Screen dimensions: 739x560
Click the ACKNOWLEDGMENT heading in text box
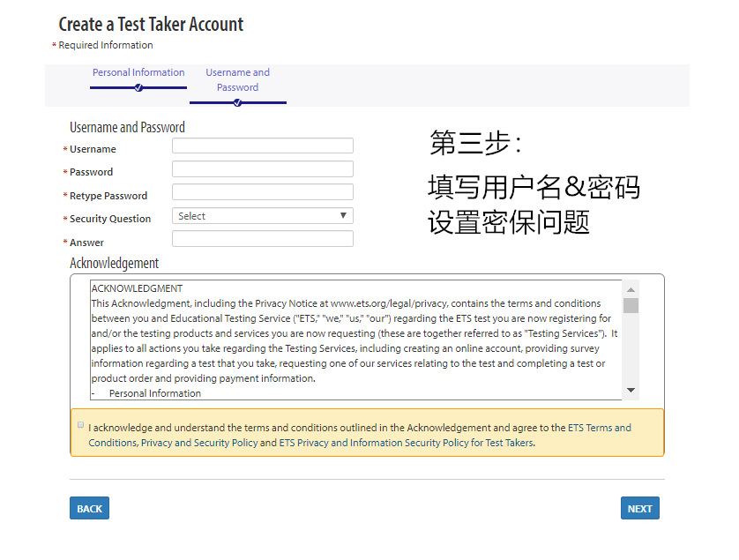click(x=138, y=288)
